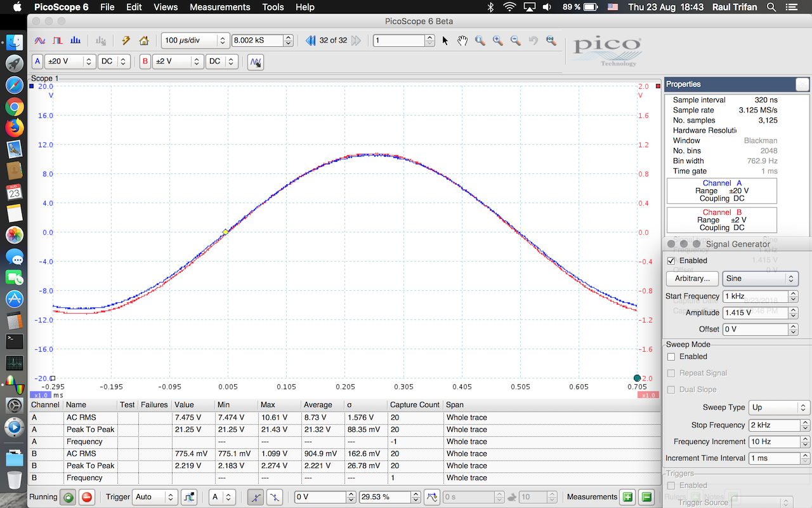Click the Arbitrary... button
The image size is (812, 508).
(x=692, y=278)
